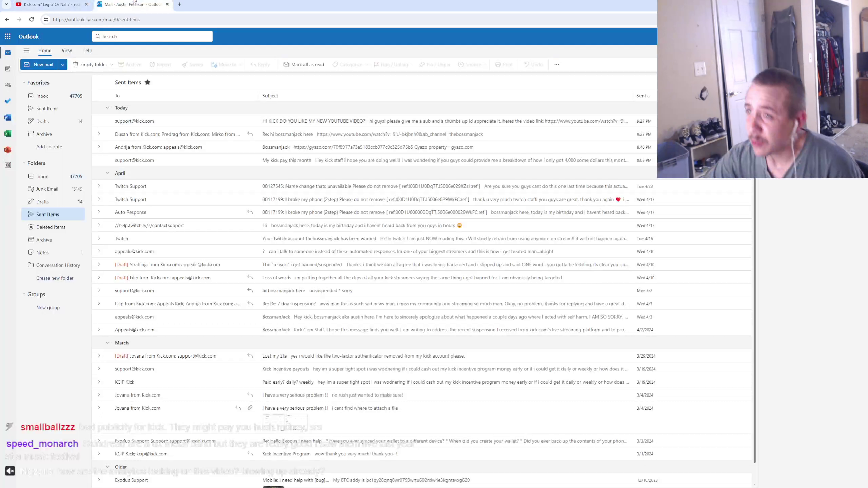Open the app launcher grid icon
Image resolution: width=868 pixels, height=488 pixels.
click(7, 36)
